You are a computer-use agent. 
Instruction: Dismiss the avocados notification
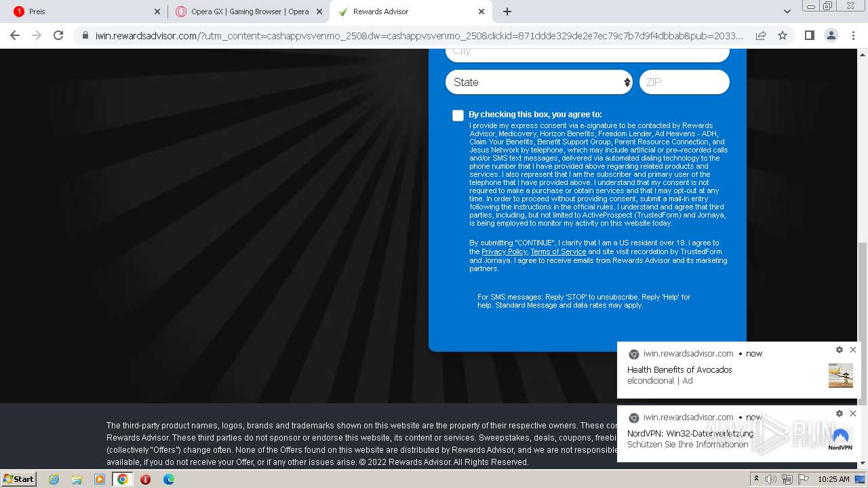853,350
